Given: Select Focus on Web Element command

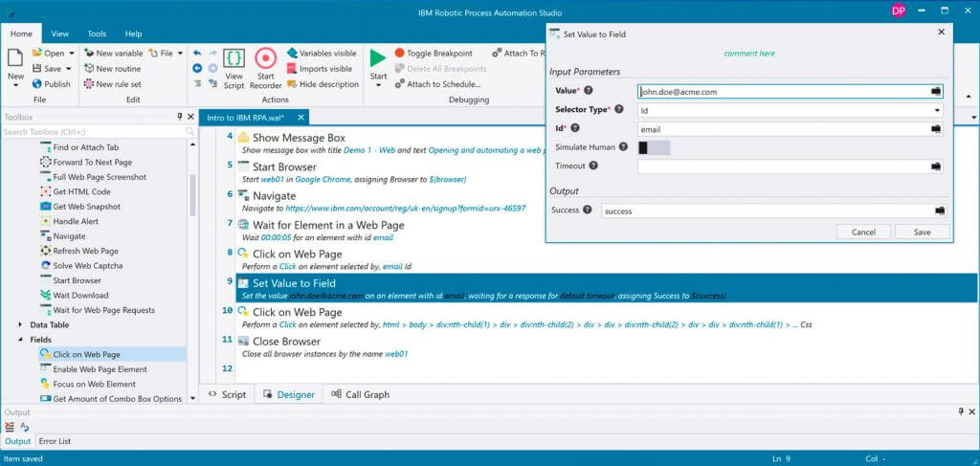Looking at the screenshot, I should 87,384.
